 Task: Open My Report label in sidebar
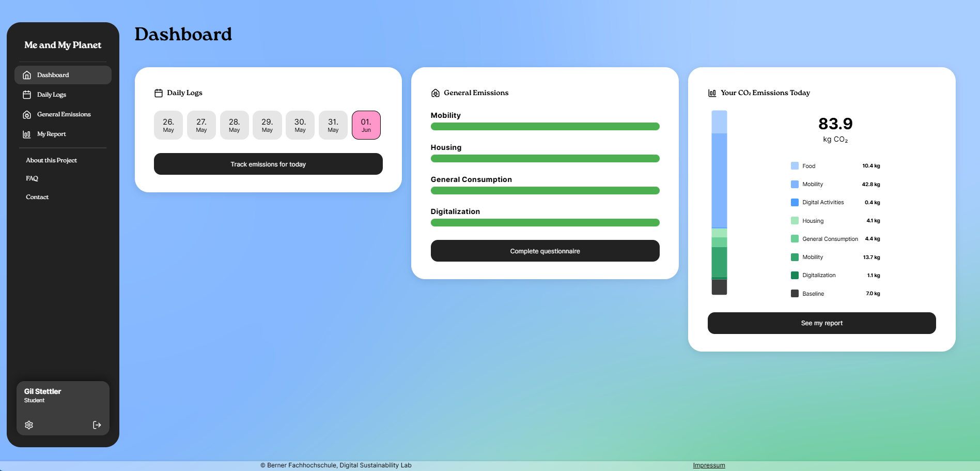click(x=51, y=134)
